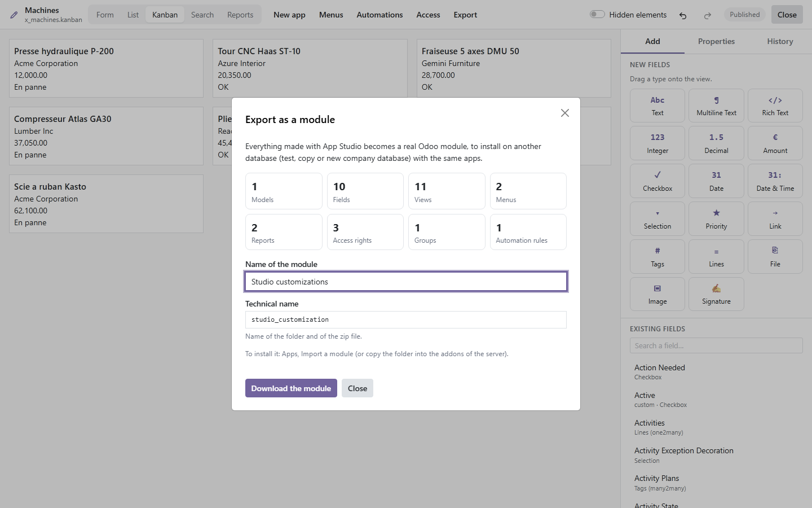This screenshot has width=812, height=508.
Task: Open the 1 Automation rules summary card
Action: point(528,232)
